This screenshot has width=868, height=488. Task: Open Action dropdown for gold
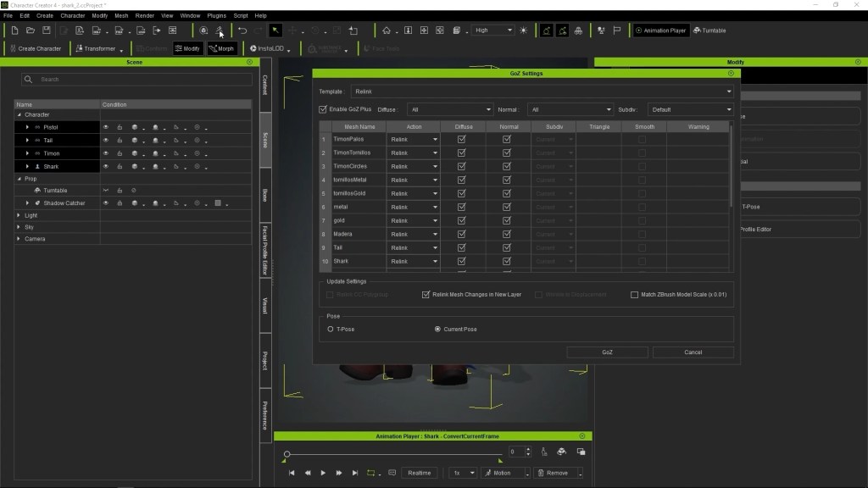414,221
